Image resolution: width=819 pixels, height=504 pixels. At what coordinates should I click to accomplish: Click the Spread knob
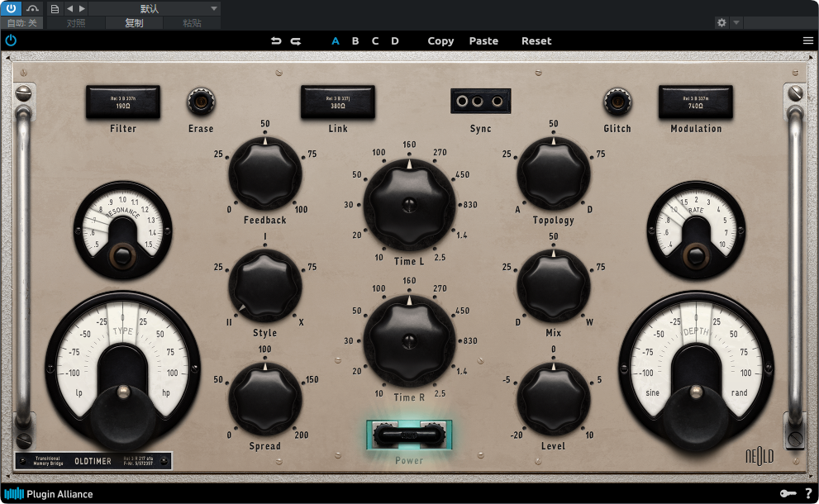(264, 400)
